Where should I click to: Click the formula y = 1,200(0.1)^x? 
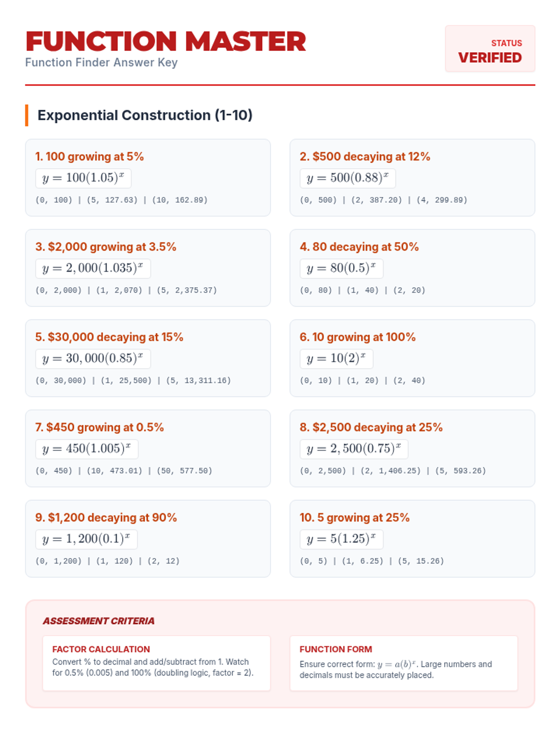pos(86,539)
